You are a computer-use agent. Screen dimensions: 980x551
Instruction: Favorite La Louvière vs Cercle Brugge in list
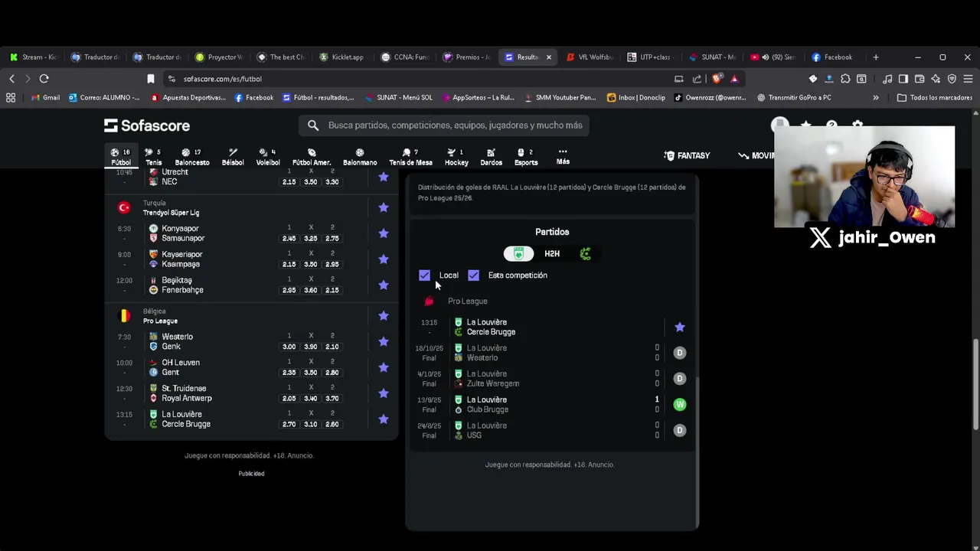click(x=384, y=419)
